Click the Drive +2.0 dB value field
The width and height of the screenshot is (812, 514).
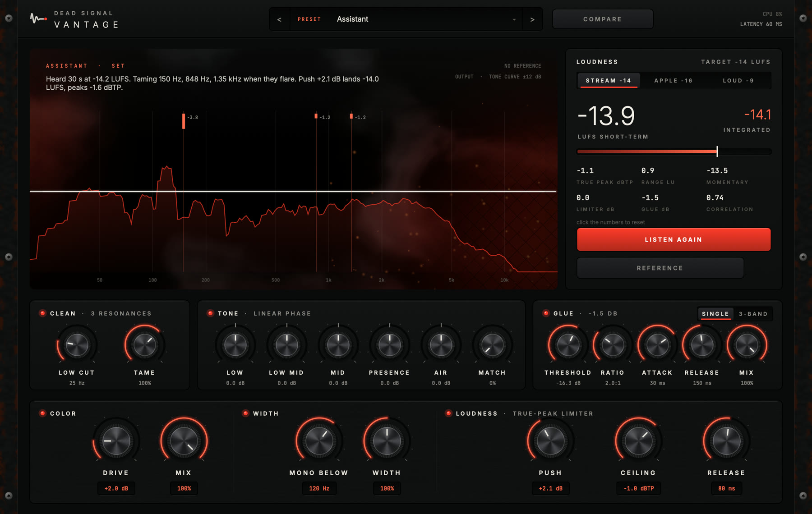[x=116, y=488]
